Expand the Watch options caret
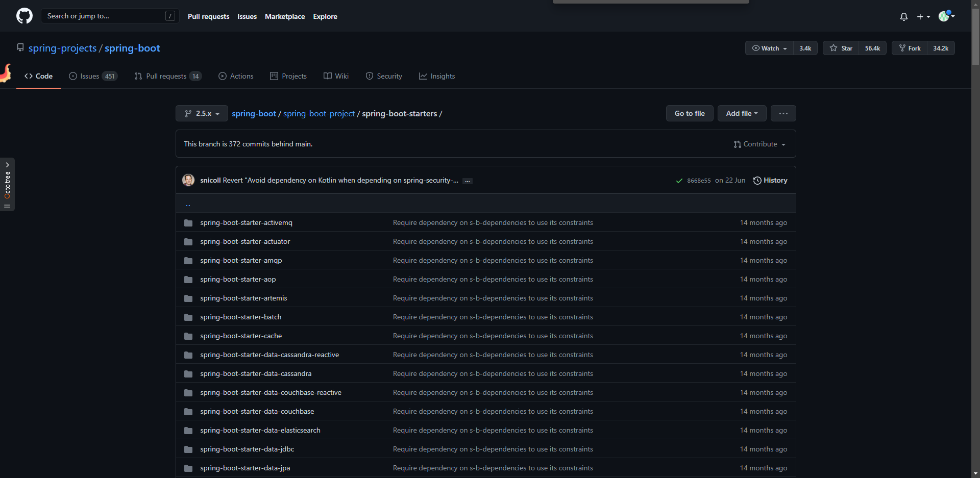This screenshot has height=478, width=980. [x=785, y=48]
